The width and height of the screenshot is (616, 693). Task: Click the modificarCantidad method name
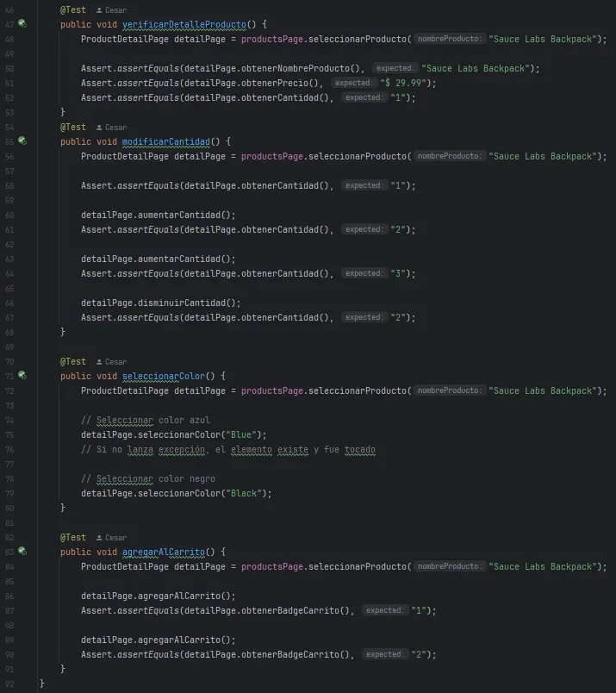tap(166, 142)
